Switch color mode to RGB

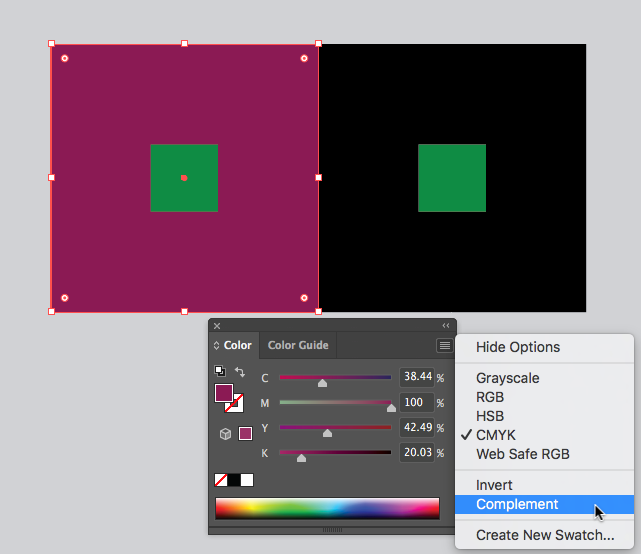pos(490,397)
